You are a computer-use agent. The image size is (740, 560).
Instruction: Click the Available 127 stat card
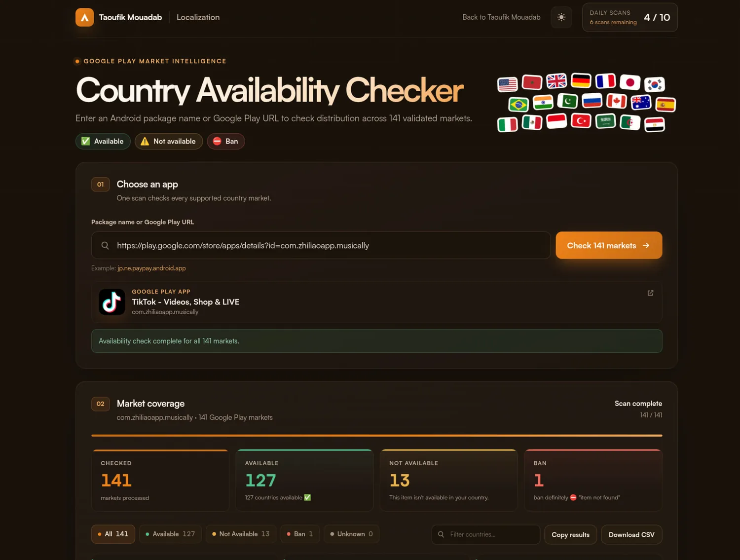304,480
